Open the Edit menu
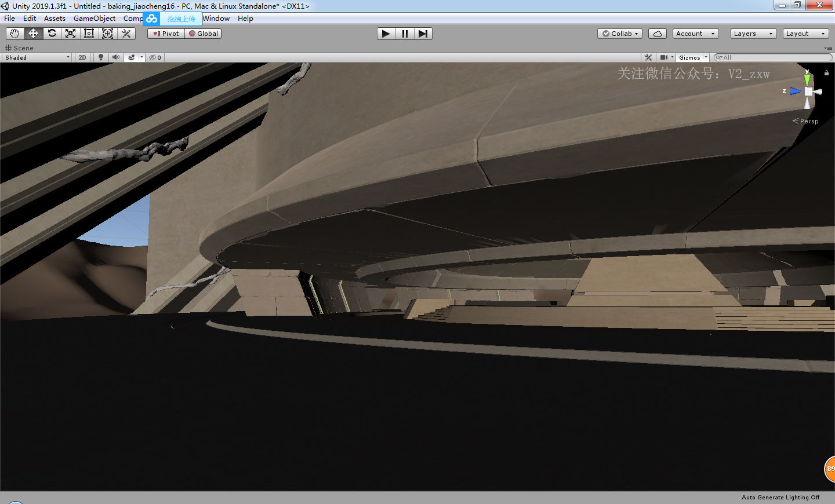Viewport: 835px width, 504px height. (x=30, y=19)
